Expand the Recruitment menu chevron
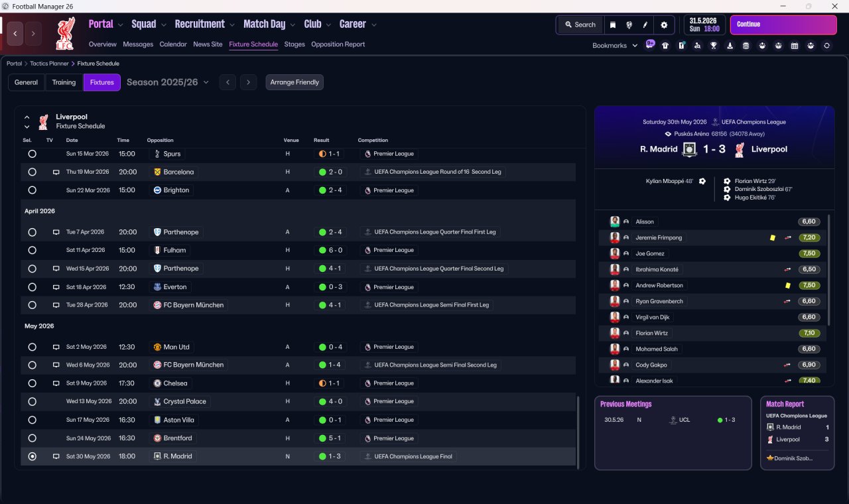 232,25
